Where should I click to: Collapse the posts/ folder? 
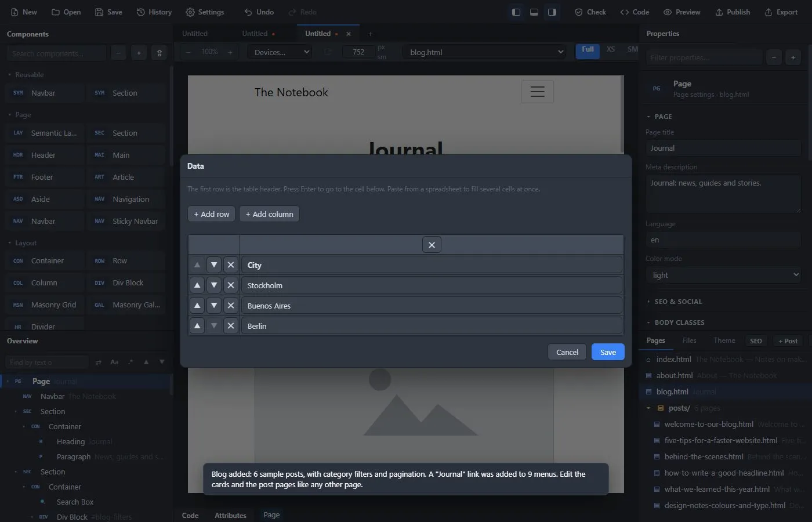click(x=648, y=408)
